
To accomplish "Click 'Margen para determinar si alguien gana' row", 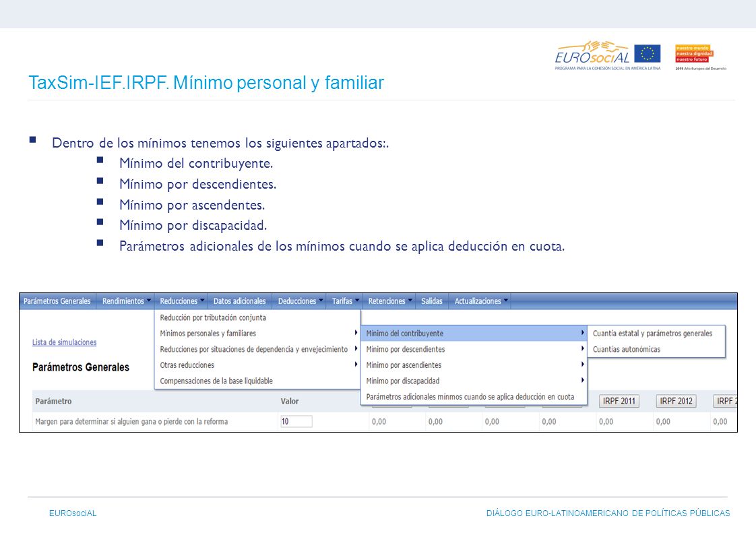I will [x=131, y=422].
